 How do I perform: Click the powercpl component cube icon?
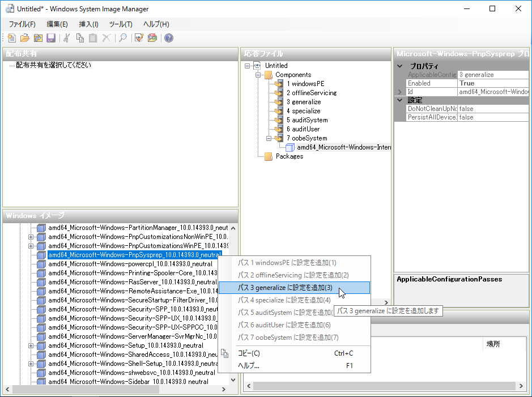[41, 264]
